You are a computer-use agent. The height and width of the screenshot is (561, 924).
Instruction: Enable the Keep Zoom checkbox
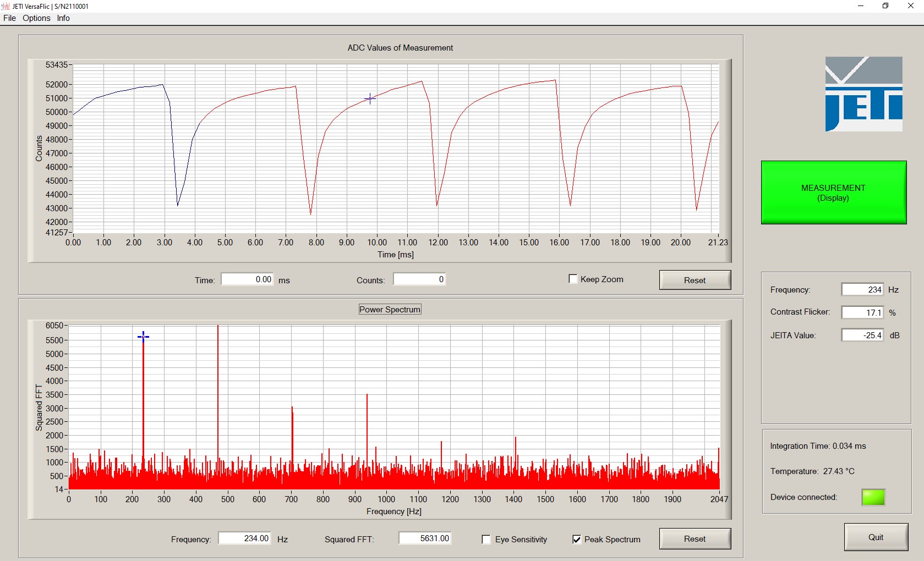[x=573, y=279]
